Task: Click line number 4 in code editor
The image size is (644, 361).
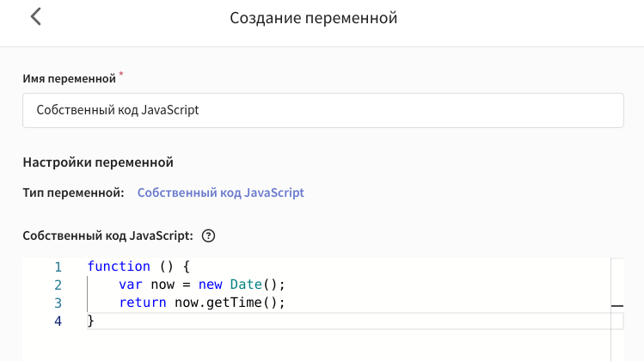Action: pos(58,321)
